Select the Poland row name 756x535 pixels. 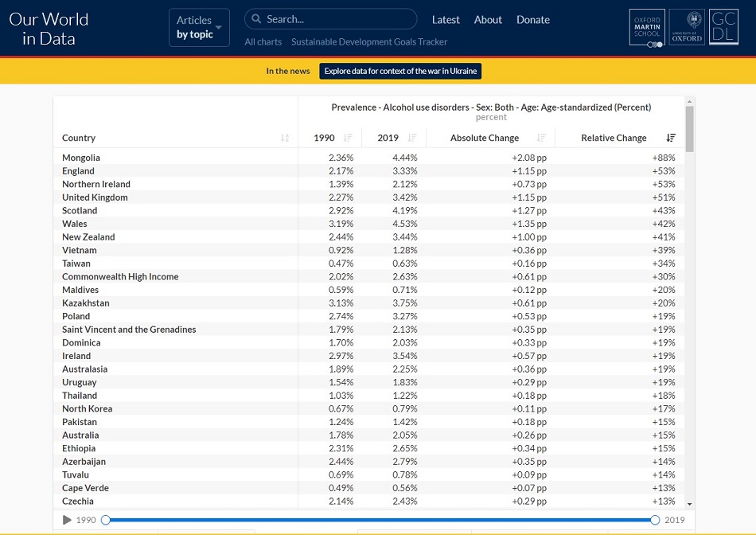[76, 316]
